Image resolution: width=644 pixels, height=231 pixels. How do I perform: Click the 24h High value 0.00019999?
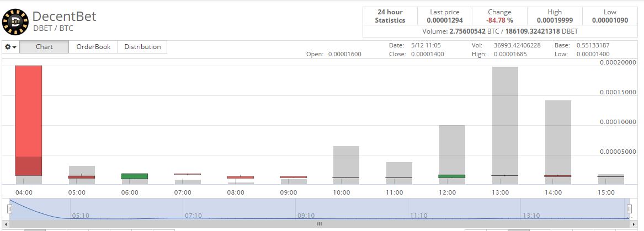tap(555, 20)
